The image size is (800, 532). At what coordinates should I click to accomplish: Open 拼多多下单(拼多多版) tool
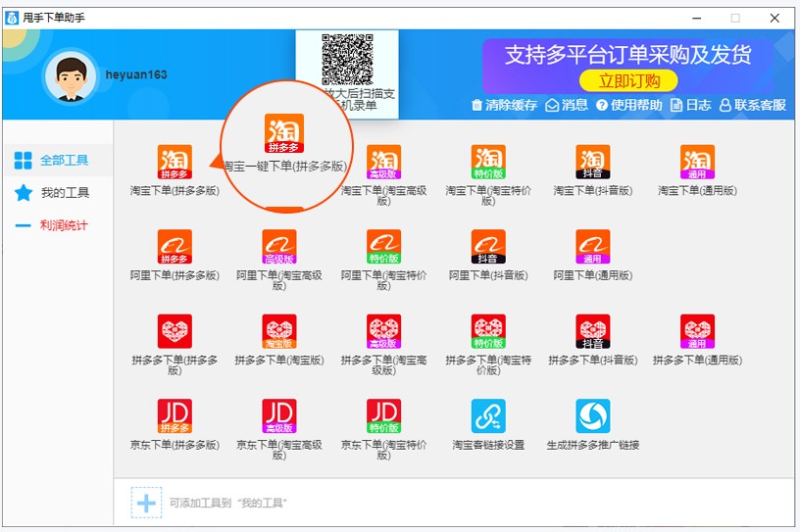(175, 331)
